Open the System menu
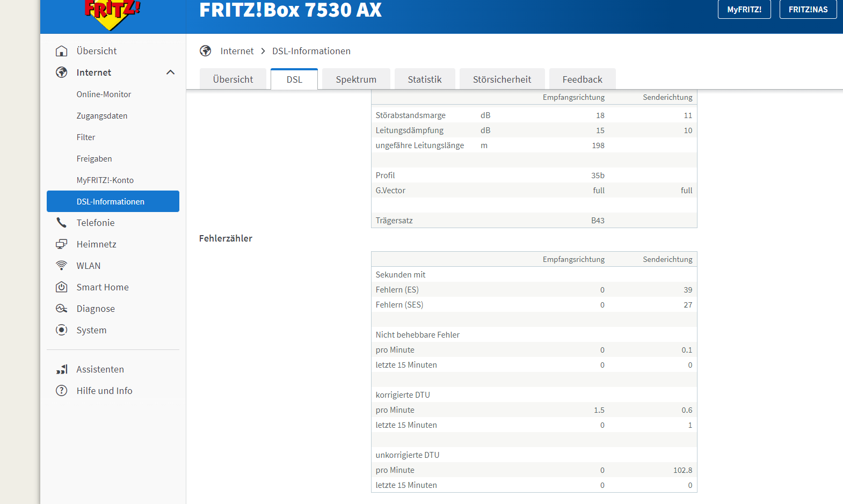Screen dimensions: 843x504 [91, 330]
